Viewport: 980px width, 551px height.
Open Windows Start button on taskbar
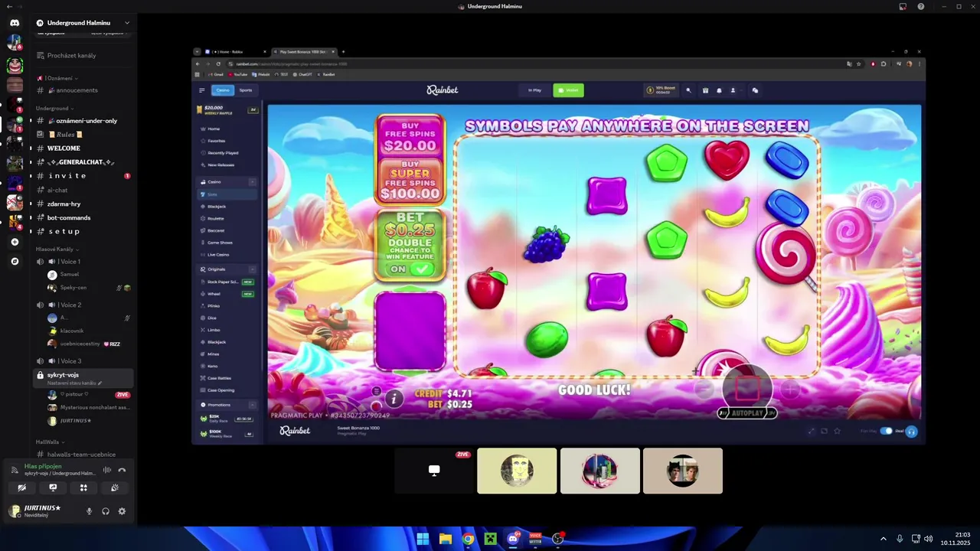point(423,539)
